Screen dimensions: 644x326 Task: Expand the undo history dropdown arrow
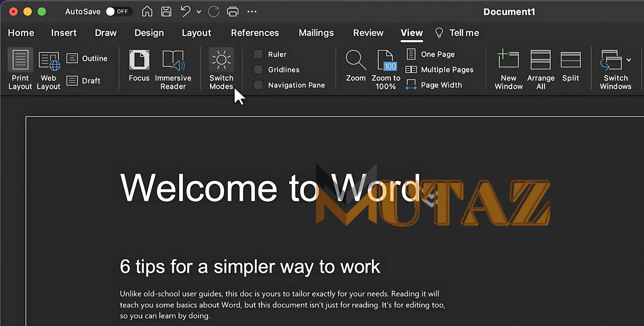199,12
